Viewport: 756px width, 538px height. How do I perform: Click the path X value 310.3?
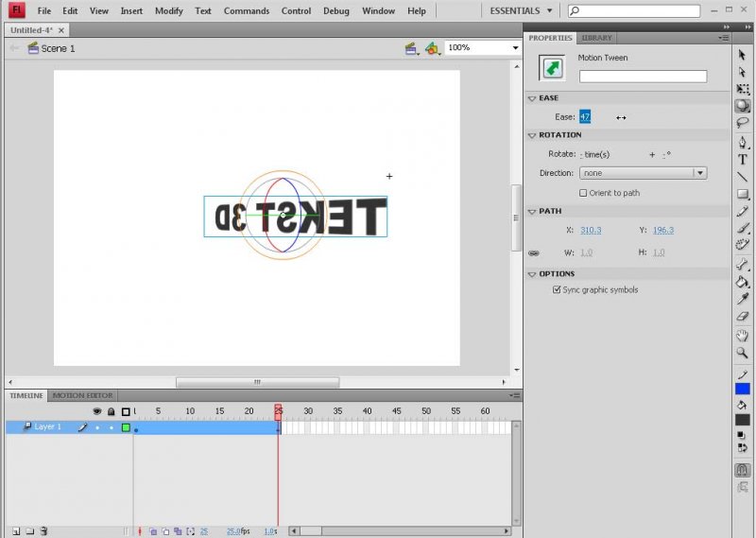coord(591,230)
